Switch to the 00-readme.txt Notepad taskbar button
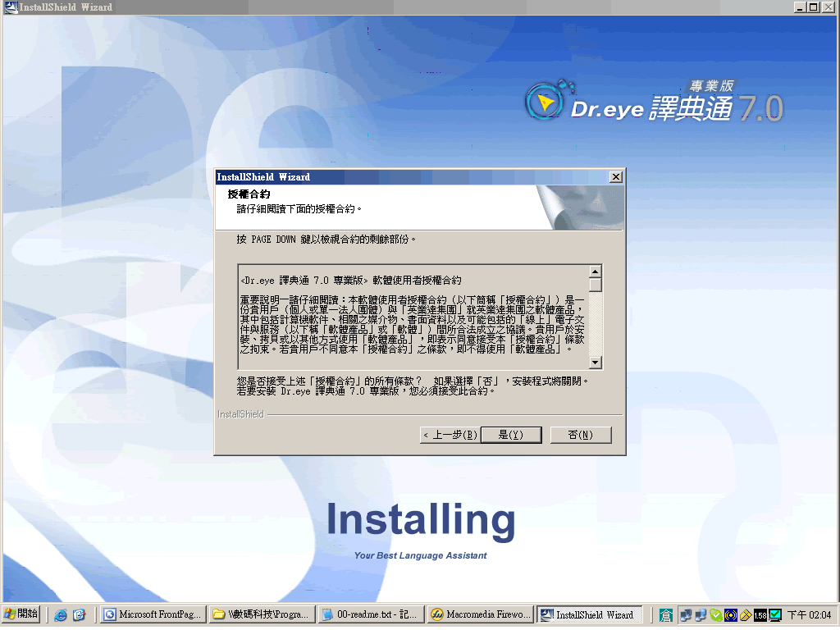The image size is (840, 630). (371, 614)
